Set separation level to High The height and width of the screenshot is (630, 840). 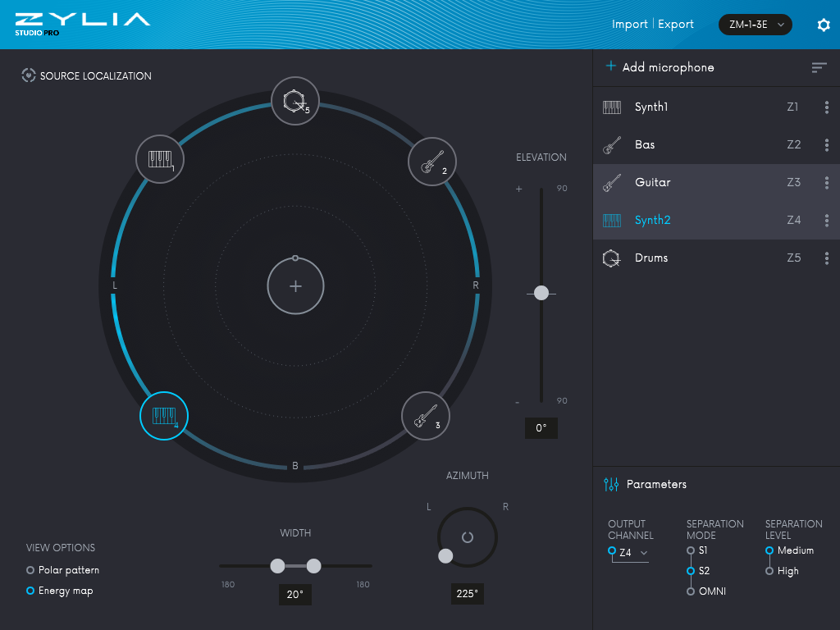point(769,571)
